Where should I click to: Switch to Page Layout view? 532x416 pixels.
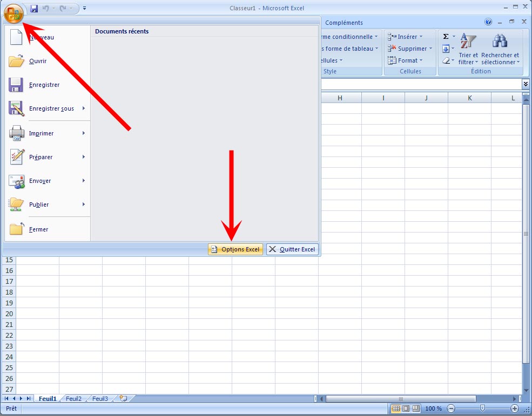point(406,408)
